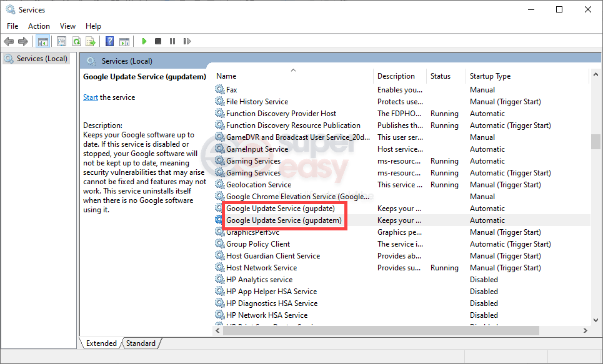Click Manual startup type of Fax
The height and width of the screenshot is (364, 603).
coord(482,89)
